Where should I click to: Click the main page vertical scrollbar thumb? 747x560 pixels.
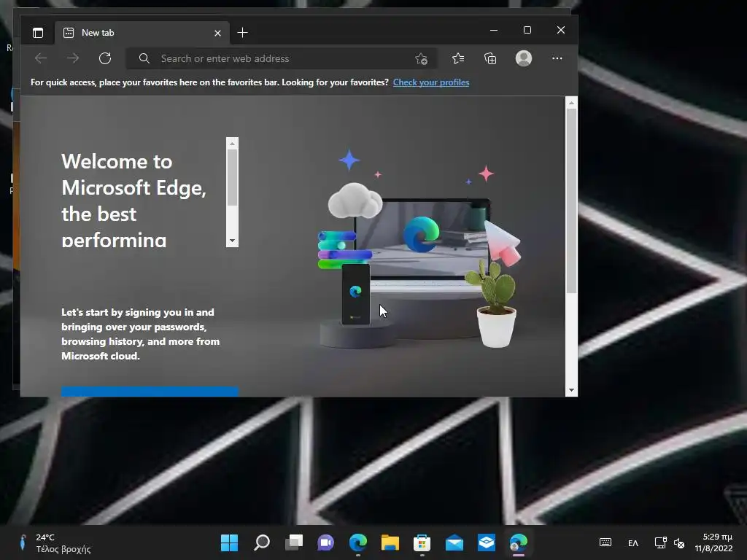[x=571, y=201]
